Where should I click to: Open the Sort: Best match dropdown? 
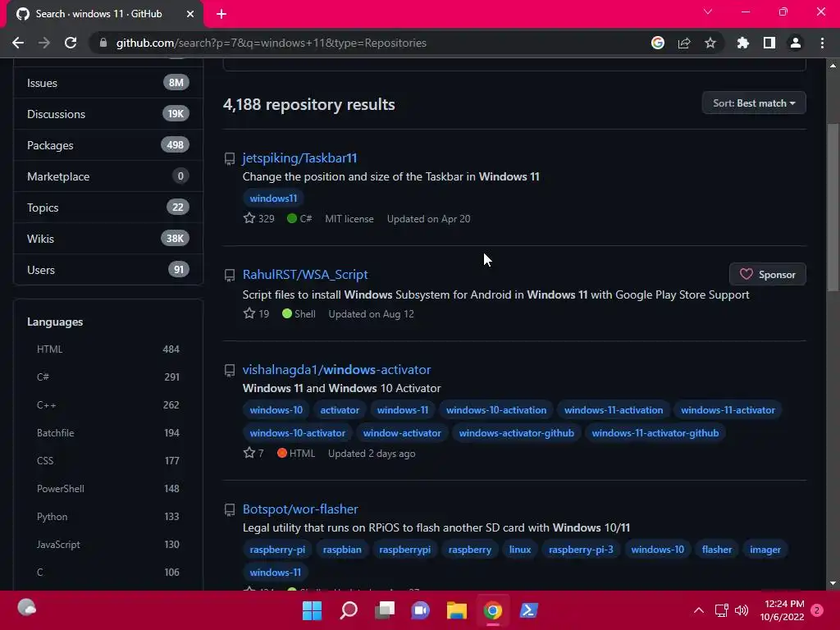754,103
